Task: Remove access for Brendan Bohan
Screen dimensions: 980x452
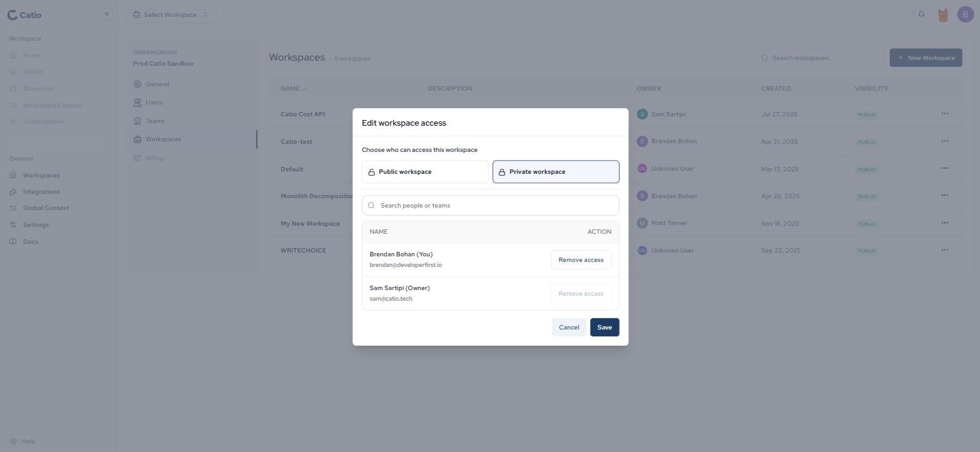Action: click(x=581, y=260)
